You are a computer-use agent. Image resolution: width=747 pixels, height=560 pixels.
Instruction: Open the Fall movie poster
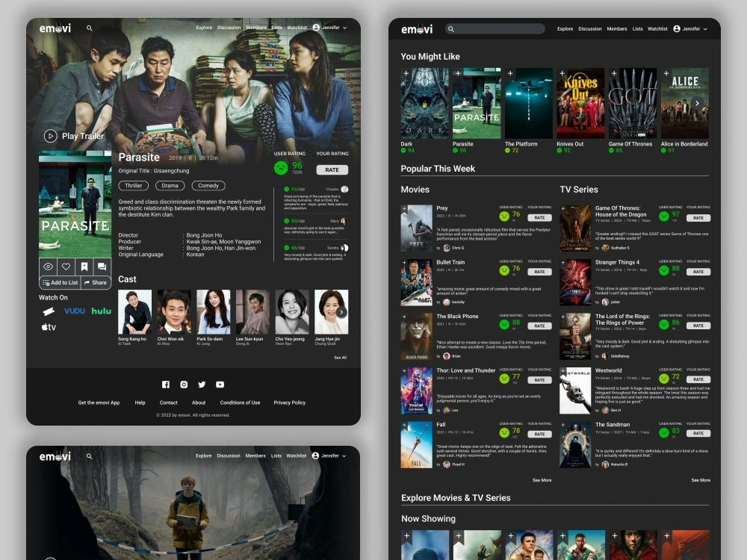tap(416, 445)
